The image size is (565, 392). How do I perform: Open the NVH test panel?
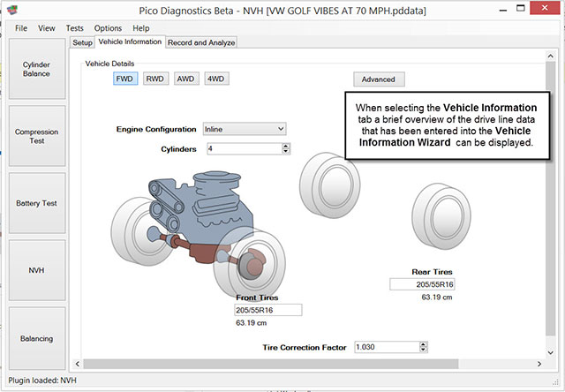coord(37,270)
